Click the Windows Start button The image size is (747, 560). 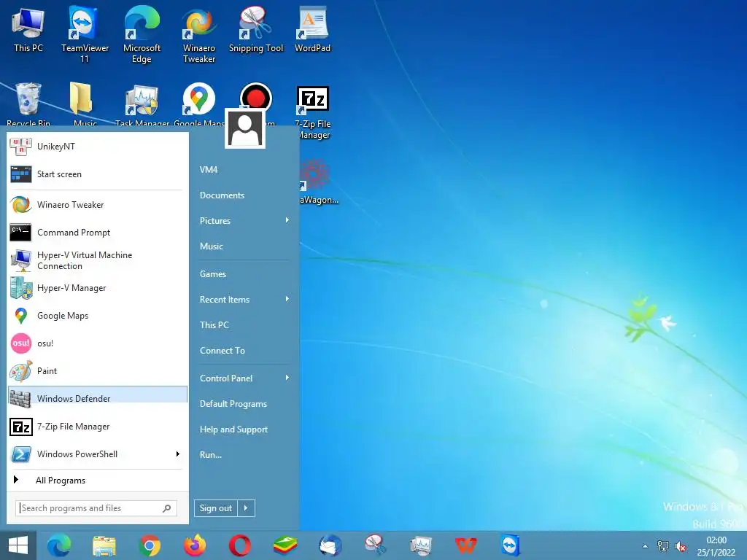[x=18, y=545]
